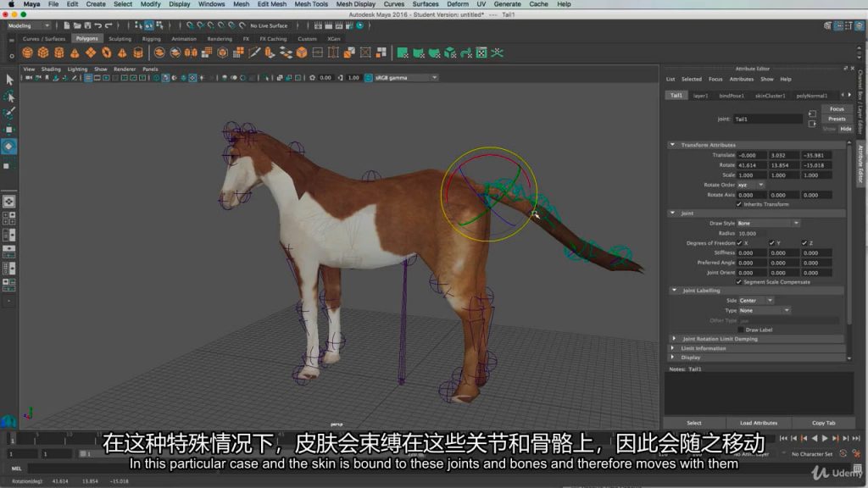This screenshot has height=488, width=868.
Task: Toggle Segment Scale Compensate checkbox
Action: coord(739,281)
